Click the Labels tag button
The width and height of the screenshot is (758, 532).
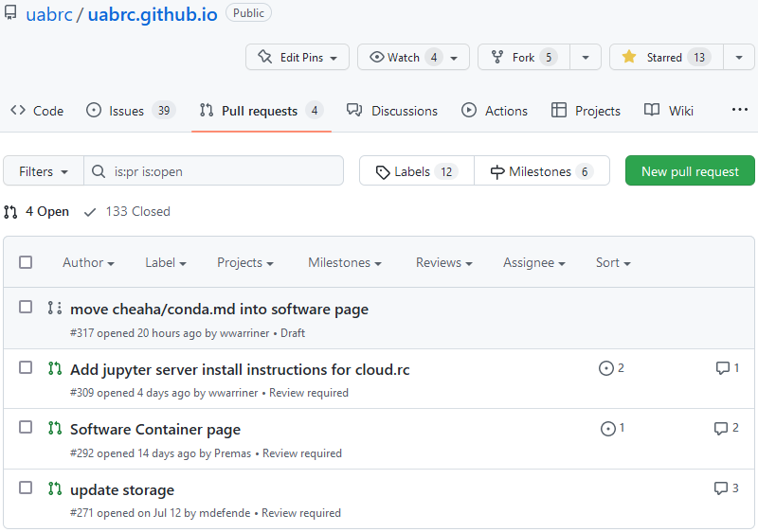[x=417, y=171]
